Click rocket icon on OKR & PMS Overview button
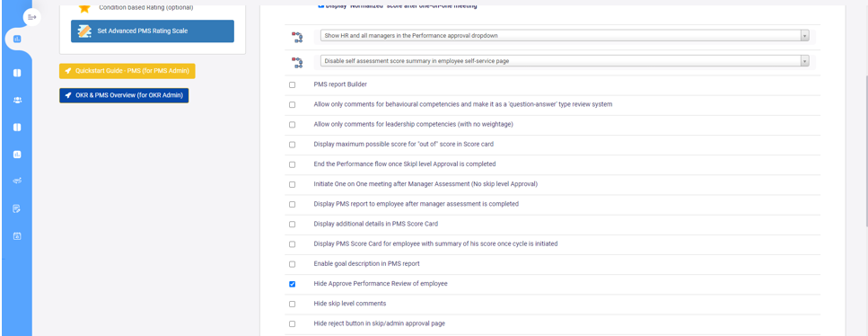Image resolution: width=868 pixels, height=336 pixels. [x=68, y=95]
